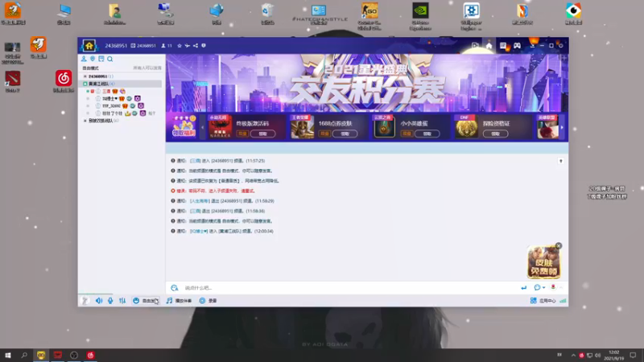This screenshot has height=362, width=644.
Task: Click user link in 12:00:34 notice
Action: [199, 231]
